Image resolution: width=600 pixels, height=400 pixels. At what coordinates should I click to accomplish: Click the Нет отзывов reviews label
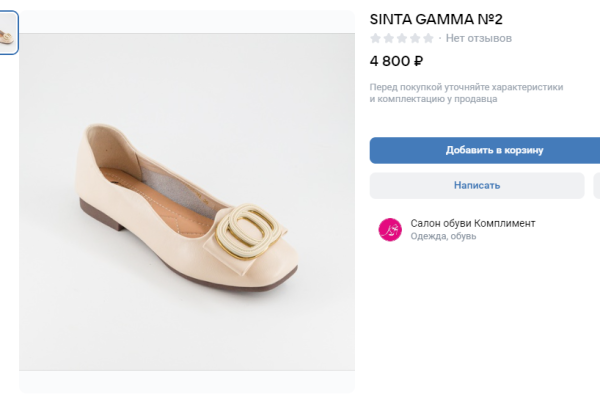(479, 38)
